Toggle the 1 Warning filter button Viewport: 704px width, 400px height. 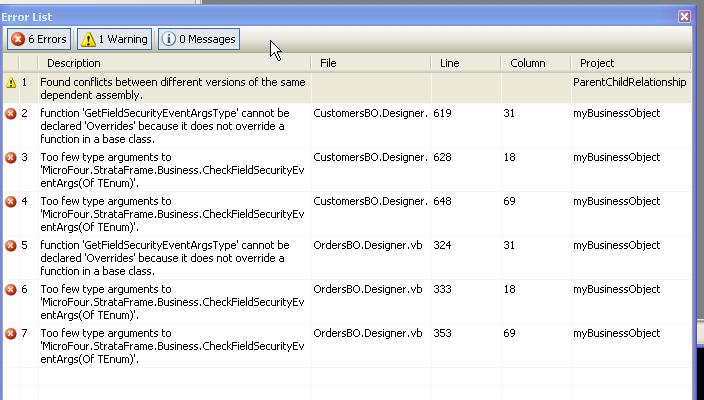[x=115, y=39]
